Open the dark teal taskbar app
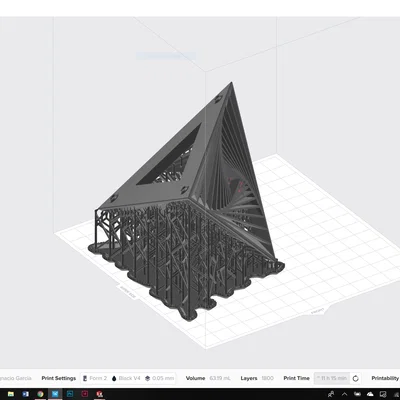This screenshot has width=400, height=400. 70,394
